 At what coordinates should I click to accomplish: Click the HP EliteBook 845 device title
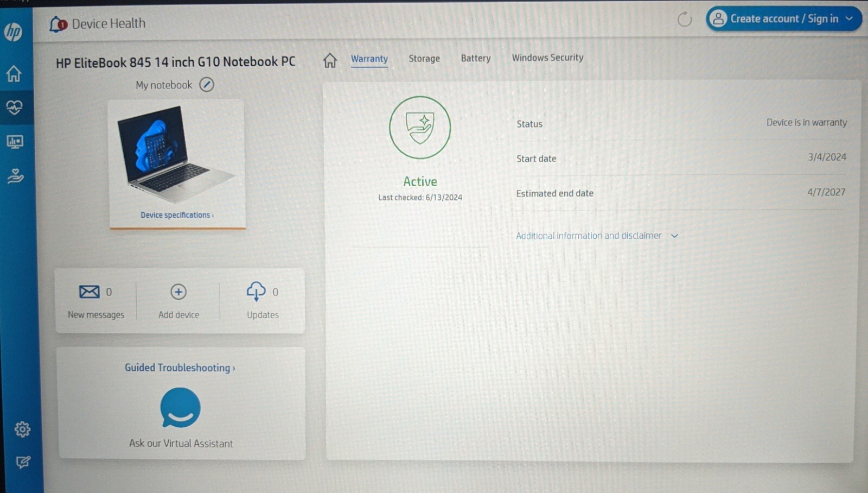coord(176,62)
